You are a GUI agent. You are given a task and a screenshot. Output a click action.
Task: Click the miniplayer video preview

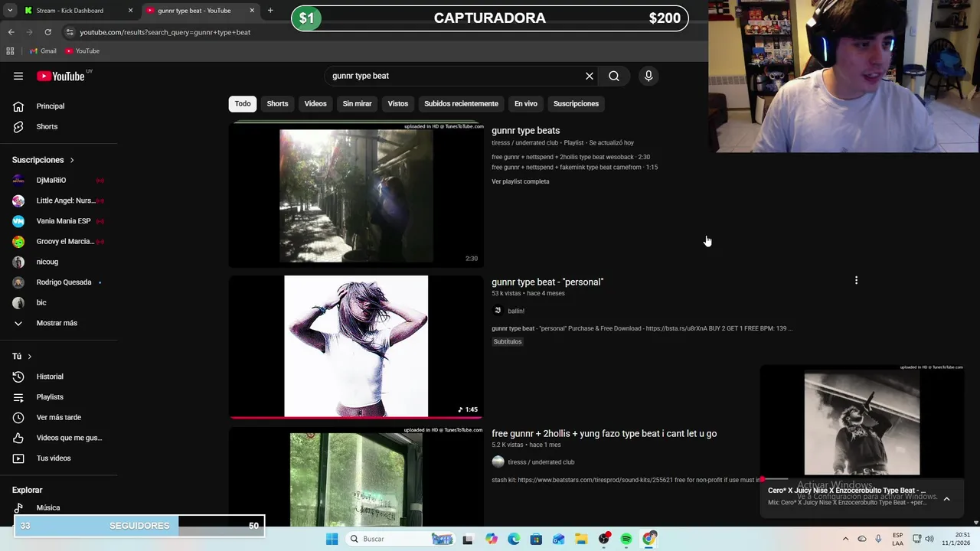pyautogui.click(x=862, y=422)
